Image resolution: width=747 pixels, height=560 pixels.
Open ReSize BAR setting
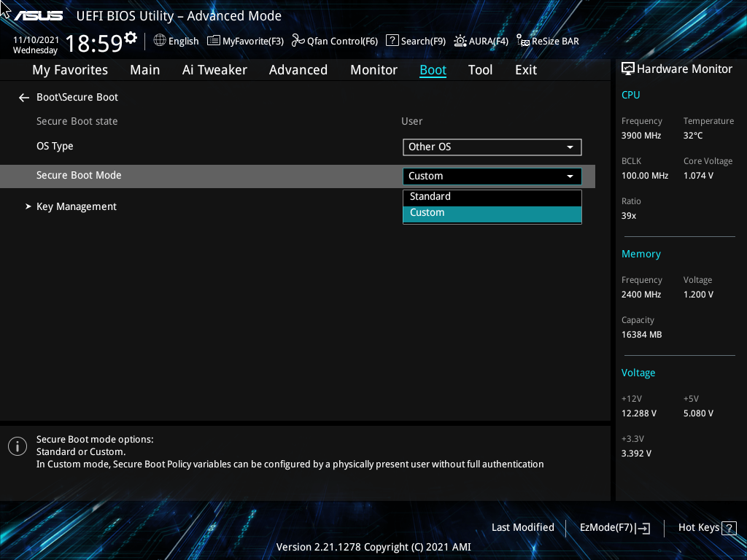(547, 41)
